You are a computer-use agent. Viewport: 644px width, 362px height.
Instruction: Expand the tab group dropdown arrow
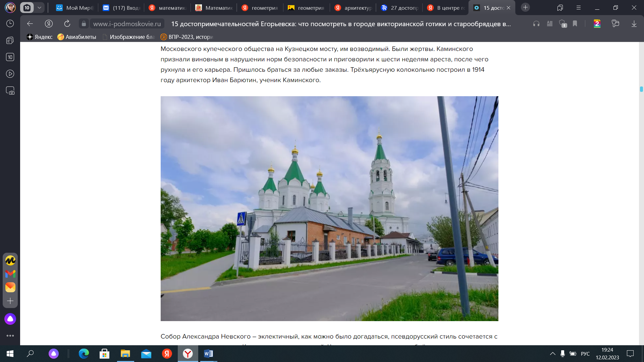(39, 7)
